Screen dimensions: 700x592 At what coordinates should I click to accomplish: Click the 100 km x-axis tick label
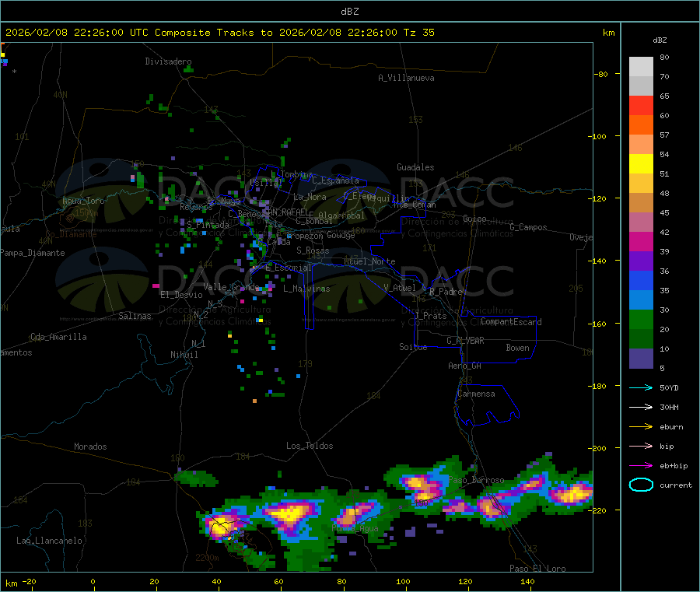click(x=403, y=581)
